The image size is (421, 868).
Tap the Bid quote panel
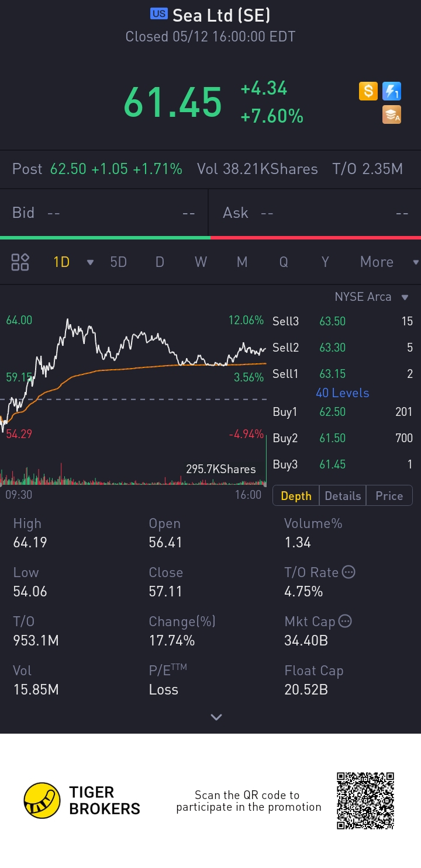pyautogui.click(x=104, y=213)
